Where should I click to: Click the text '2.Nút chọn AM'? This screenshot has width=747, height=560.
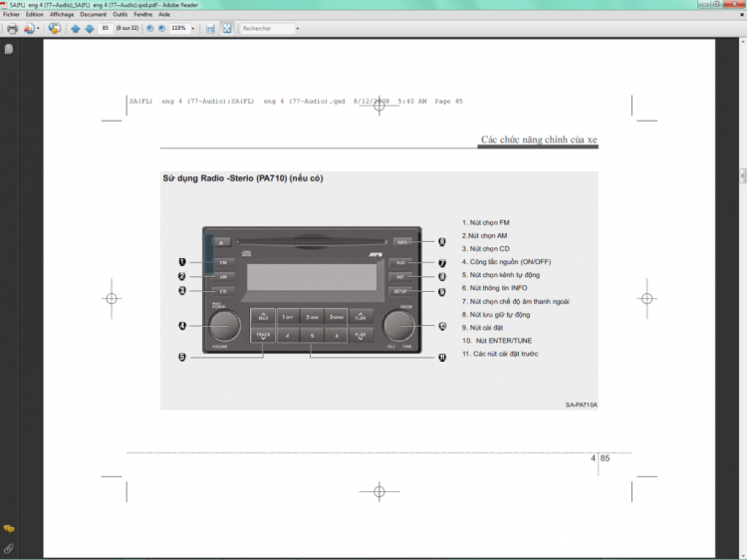[484, 235]
